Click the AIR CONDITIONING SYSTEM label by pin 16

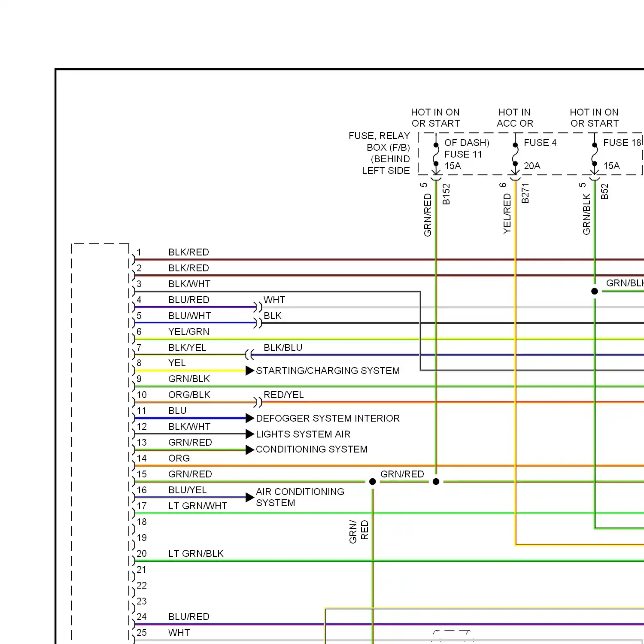300,497
